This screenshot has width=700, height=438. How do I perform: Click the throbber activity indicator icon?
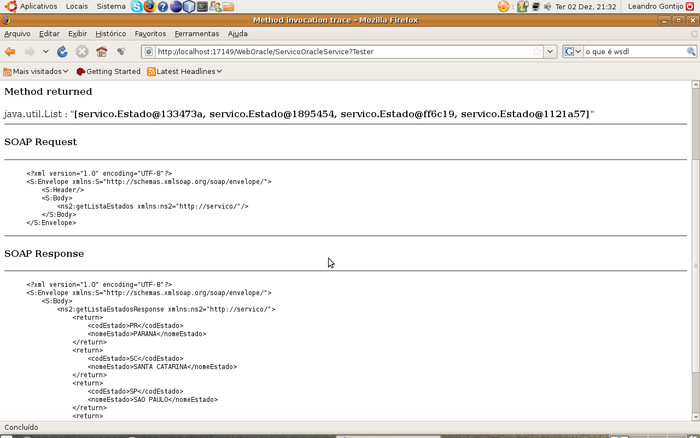pos(694,34)
